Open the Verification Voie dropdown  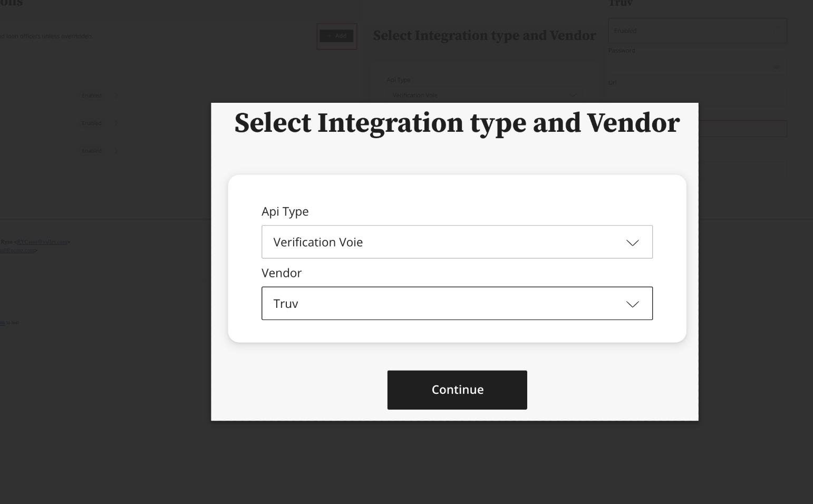[x=457, y=242]
